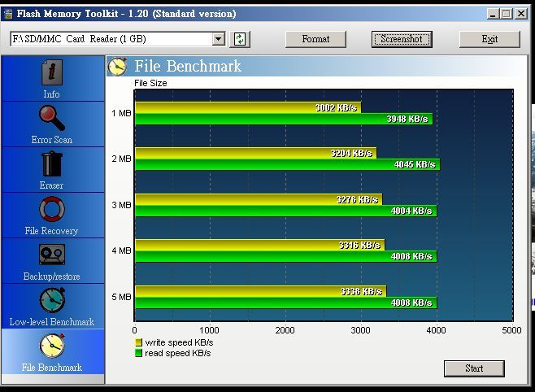535x392 pixels.
Task: Click the 3 MB file size label
Action: (x=121, y=205)
